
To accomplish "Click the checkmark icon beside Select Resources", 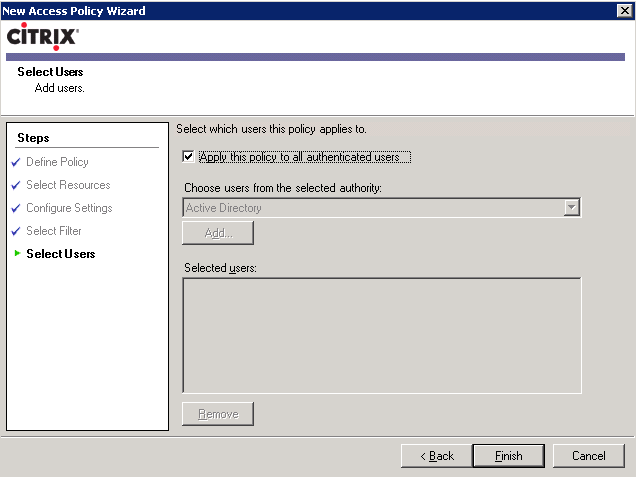I will point(16,185).
